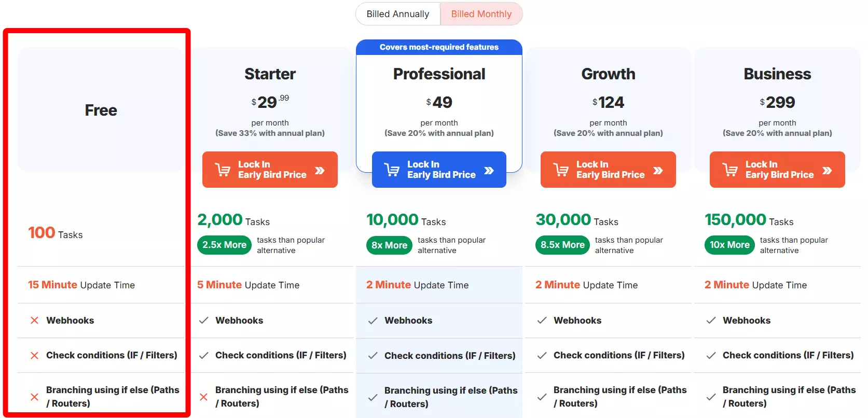This screenshot has height=418, width=868.
Task: Click the 2.5x More green badge
Action: (x=224, y=245)
